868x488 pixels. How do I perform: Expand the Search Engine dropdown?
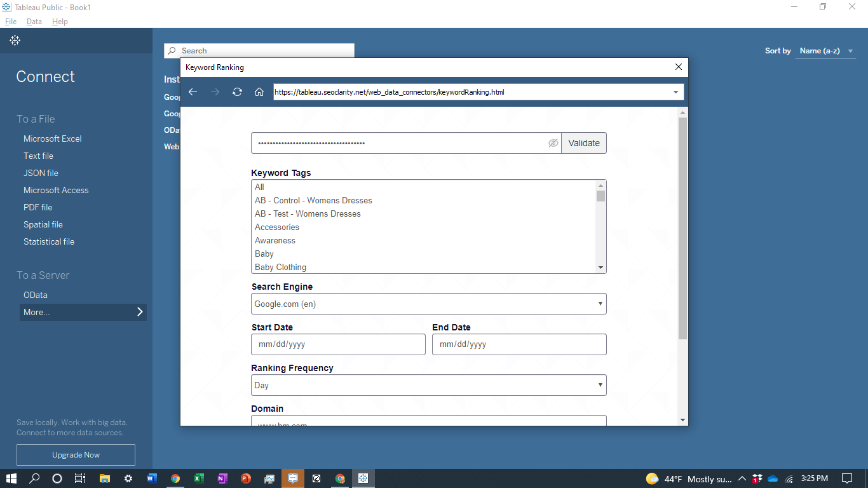coord(429,304)
